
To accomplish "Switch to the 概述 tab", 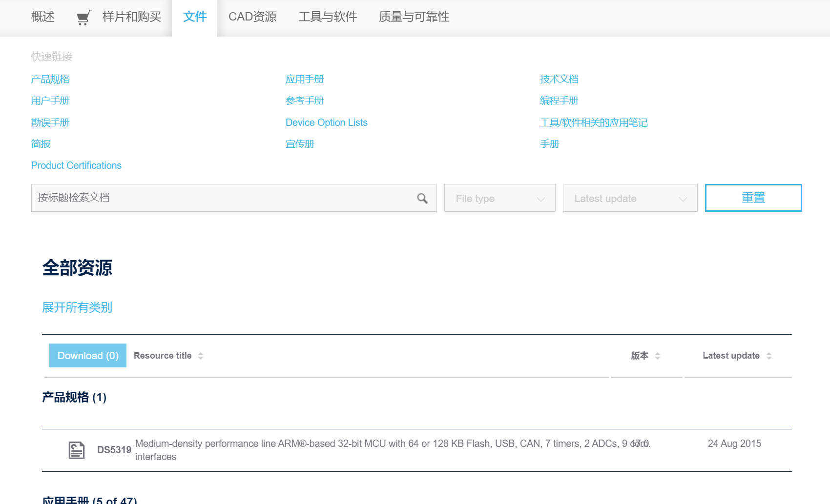I will [43, 17].
